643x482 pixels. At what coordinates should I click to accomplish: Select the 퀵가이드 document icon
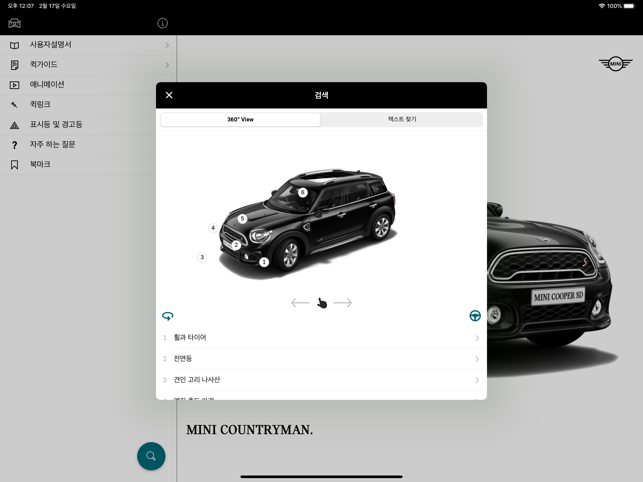[14, 65]
